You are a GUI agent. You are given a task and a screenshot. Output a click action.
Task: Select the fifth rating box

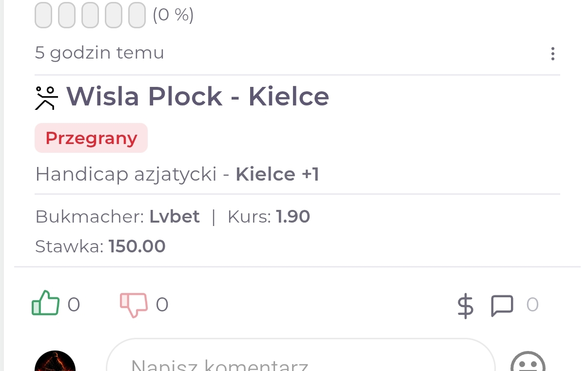pos(137,15)
